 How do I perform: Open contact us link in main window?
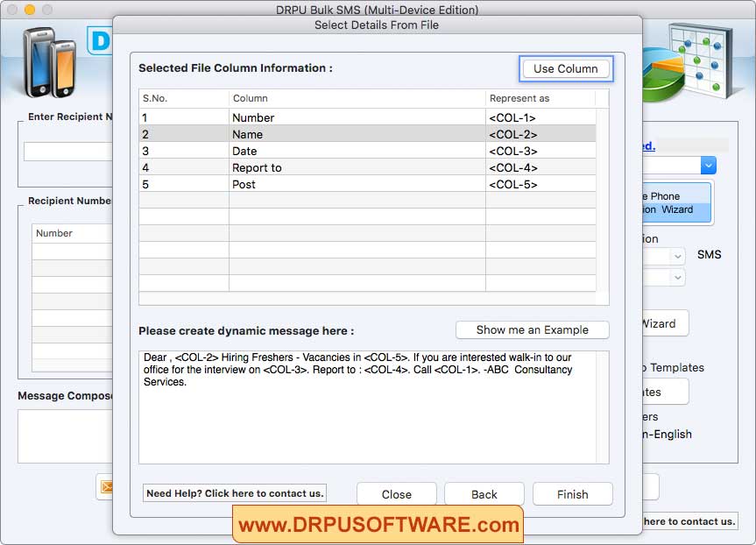tap(689, 521)
